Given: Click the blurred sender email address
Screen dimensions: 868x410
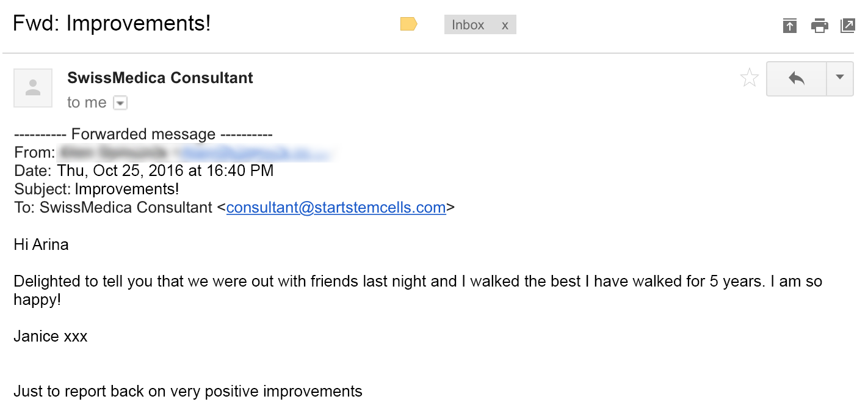Looking at the screenshot, I should (x=255, y=153).
